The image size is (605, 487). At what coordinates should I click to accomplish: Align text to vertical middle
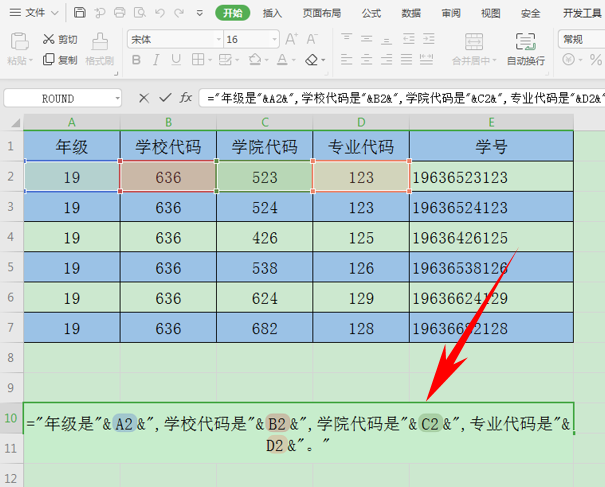367,39
